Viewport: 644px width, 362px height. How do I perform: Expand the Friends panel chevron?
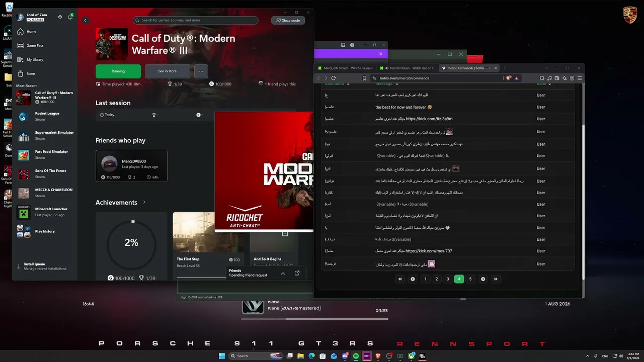(x=283, y=273)
